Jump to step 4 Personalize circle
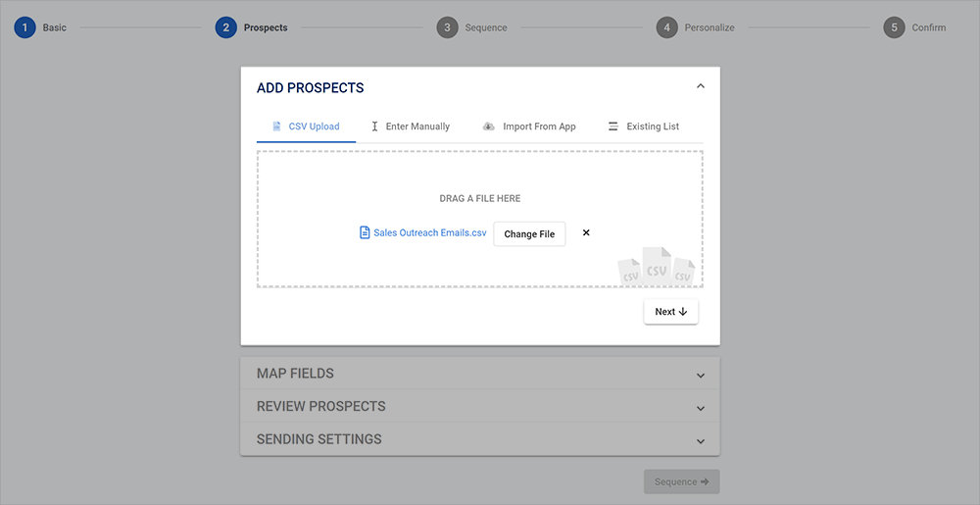980x505 pixels. point(667,27)
